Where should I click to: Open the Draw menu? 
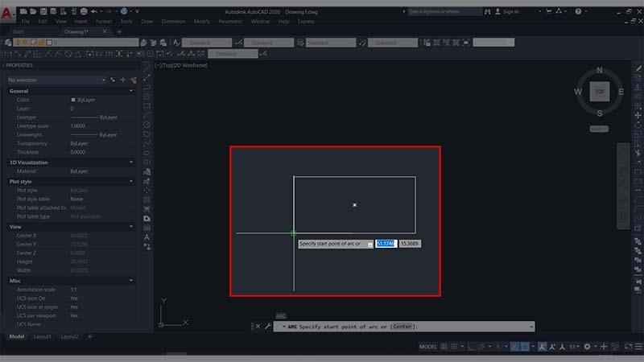click(147, 22)
